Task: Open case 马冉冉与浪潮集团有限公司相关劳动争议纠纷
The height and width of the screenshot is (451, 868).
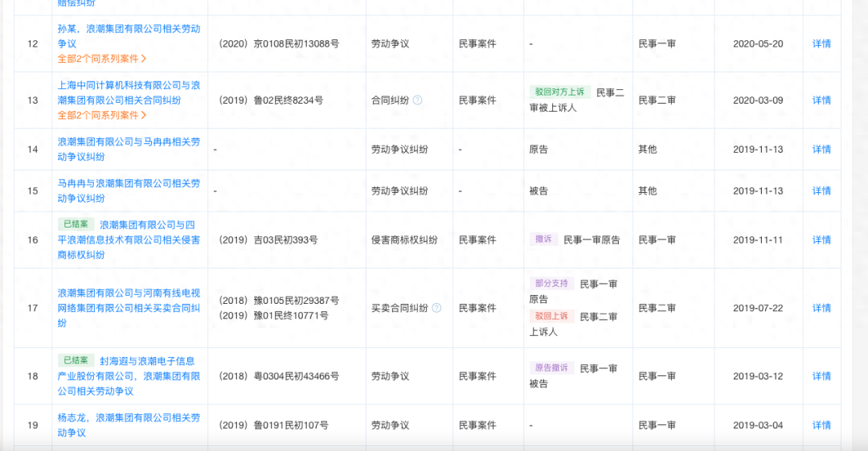Action: [129, 191]
